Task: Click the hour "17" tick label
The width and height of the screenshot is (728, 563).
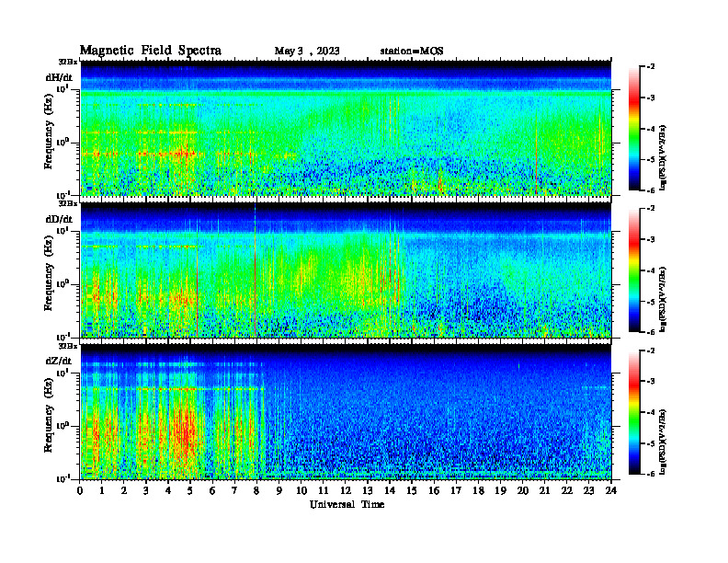Action: coord(456,490)
